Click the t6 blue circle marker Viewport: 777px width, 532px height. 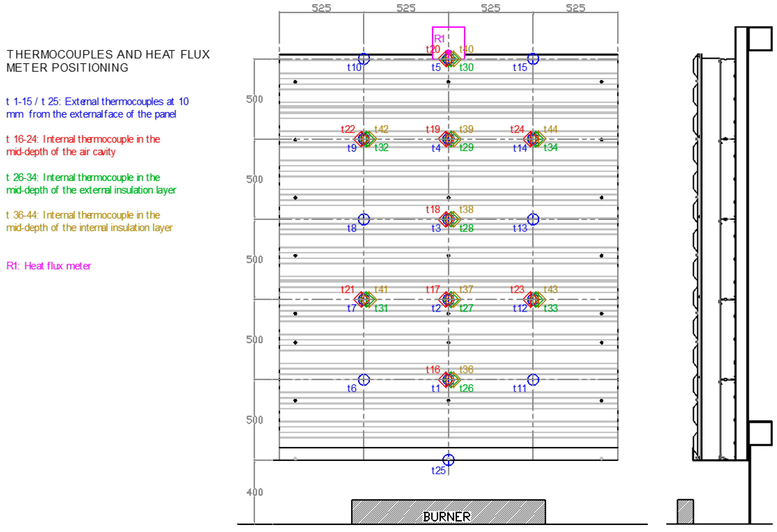364,379
